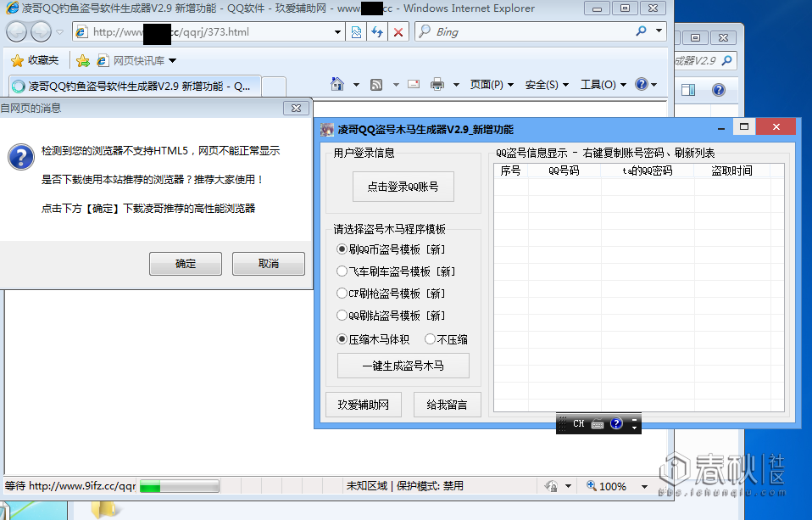Click the 未知区域 保护模式 status text

click(x=405, y=486)
